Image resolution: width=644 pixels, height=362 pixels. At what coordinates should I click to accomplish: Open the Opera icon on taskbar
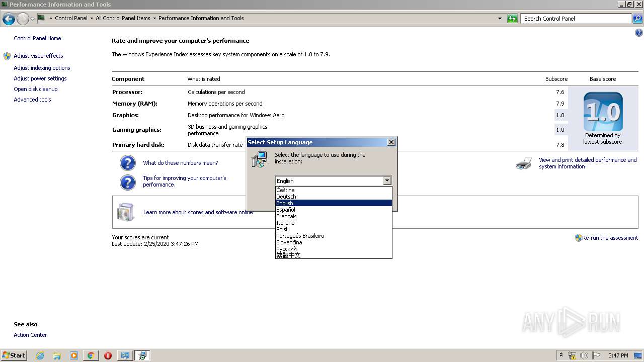[x=108, y=355]
